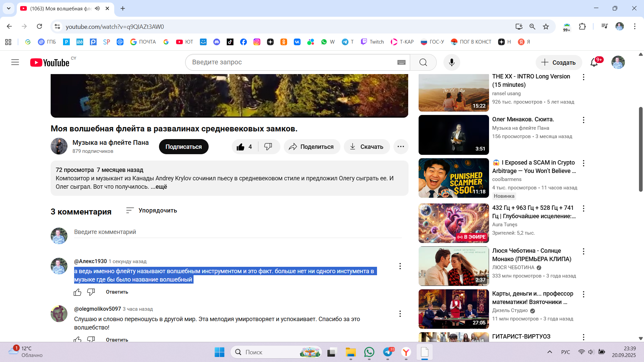644x362 pixels.
Task: Open Telegram from the Windows taskbar
Action: click(388, 352)
